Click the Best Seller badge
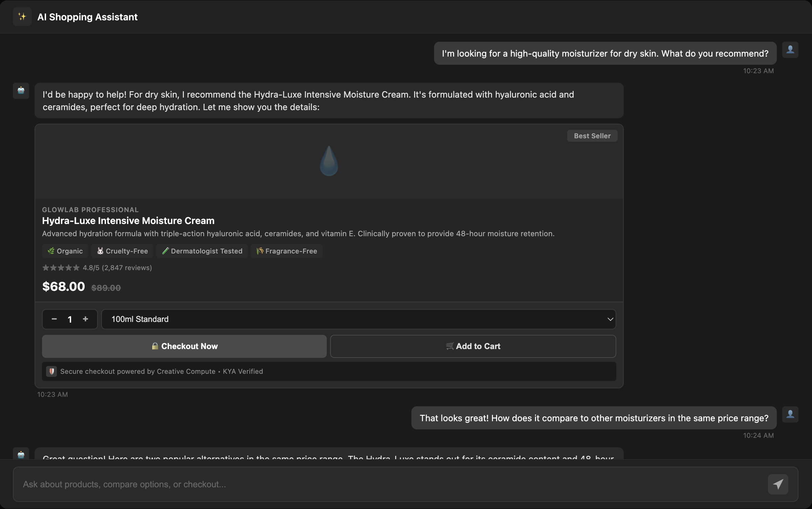The width and height of the screenshot is (812, 509). [x=592, y=136]
